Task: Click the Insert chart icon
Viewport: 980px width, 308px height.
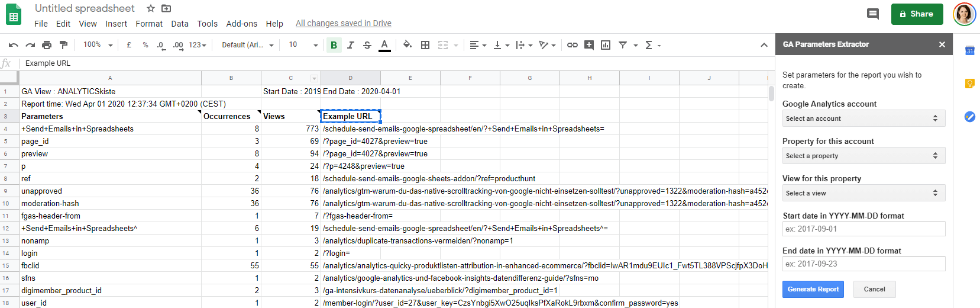Action: (x=606, y=45)
